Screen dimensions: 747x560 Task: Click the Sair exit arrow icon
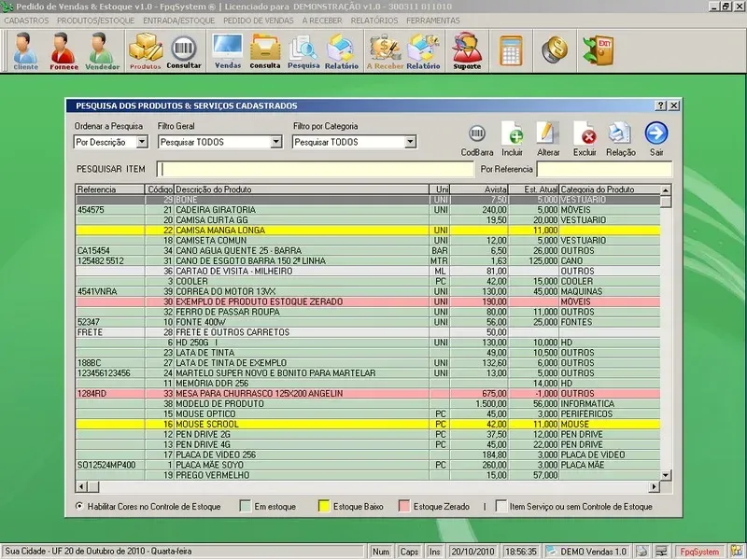(656, 134)
